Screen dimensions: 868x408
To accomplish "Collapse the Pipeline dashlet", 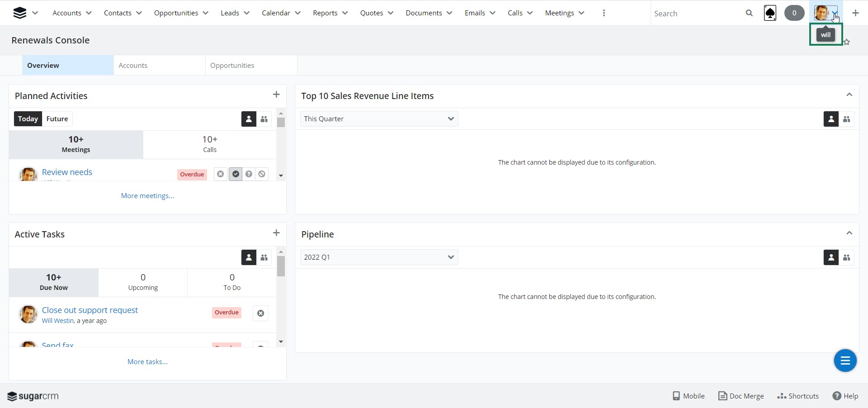I will (x=849, y=233).
